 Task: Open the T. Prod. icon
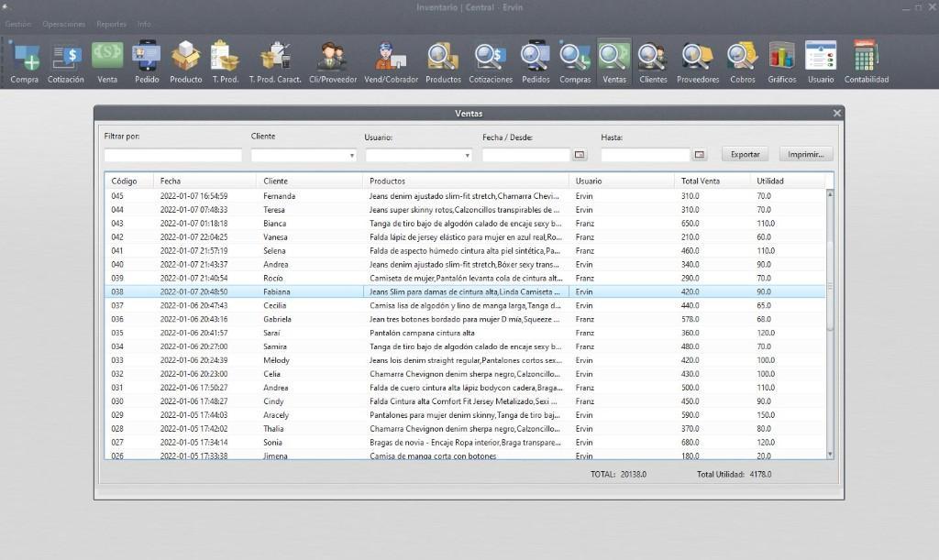(x=226, y=62)
